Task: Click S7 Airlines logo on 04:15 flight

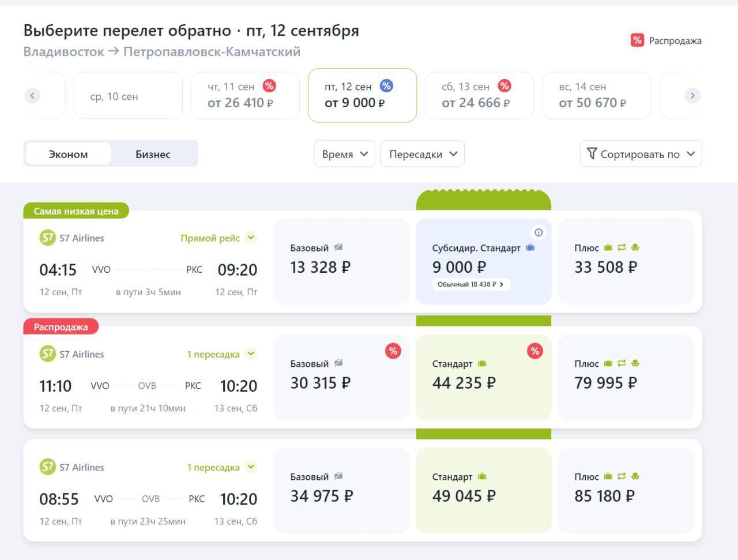Action: 47,238
